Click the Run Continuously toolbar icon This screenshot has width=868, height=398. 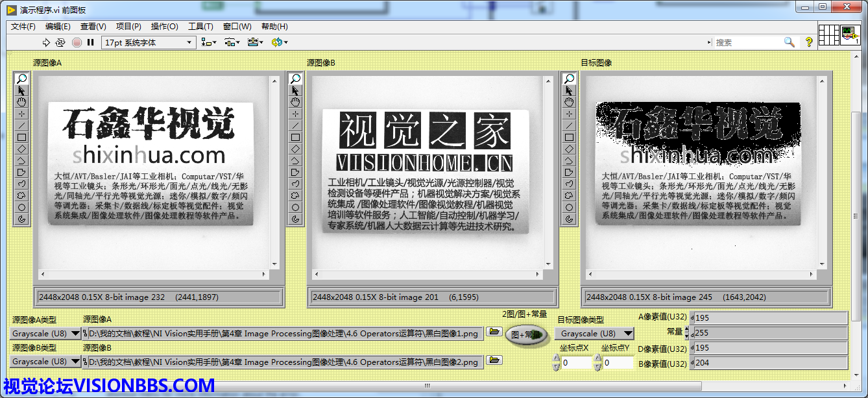click(x=60, y=43)
